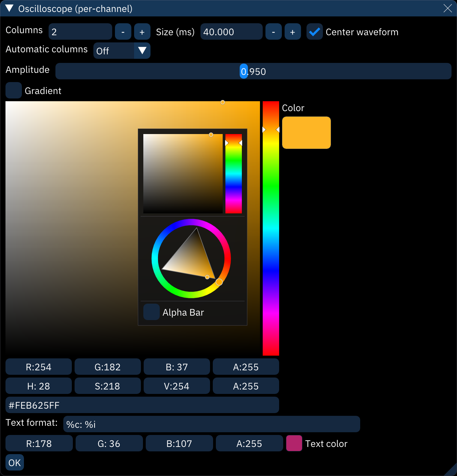The width and height of the screenshot is (457, 476).
Task: Click the Columns value field
Action: click(x=80, y=32)
